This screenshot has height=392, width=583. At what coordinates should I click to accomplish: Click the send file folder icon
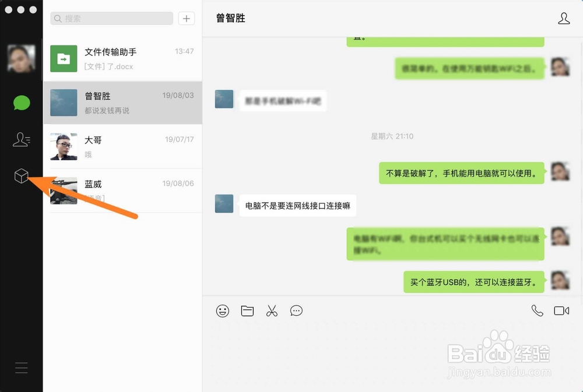coord(247,310)
